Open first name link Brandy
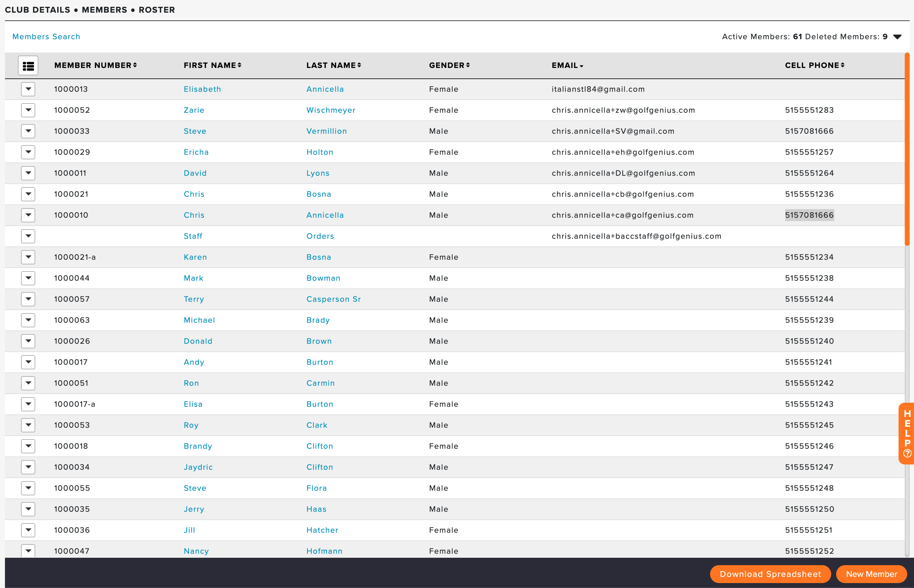 pos(198,446)
